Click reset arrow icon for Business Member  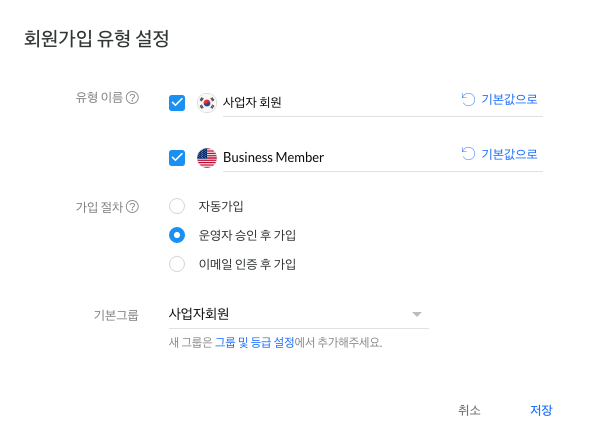pos(468,154)
